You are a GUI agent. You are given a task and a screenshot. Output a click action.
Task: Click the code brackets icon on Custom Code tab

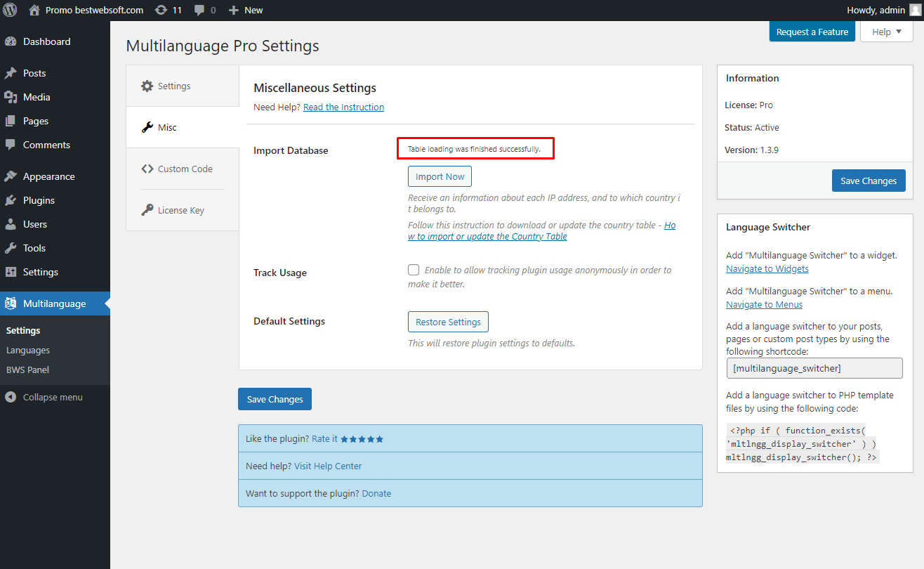pyautogui.click(x=147, y=169)
